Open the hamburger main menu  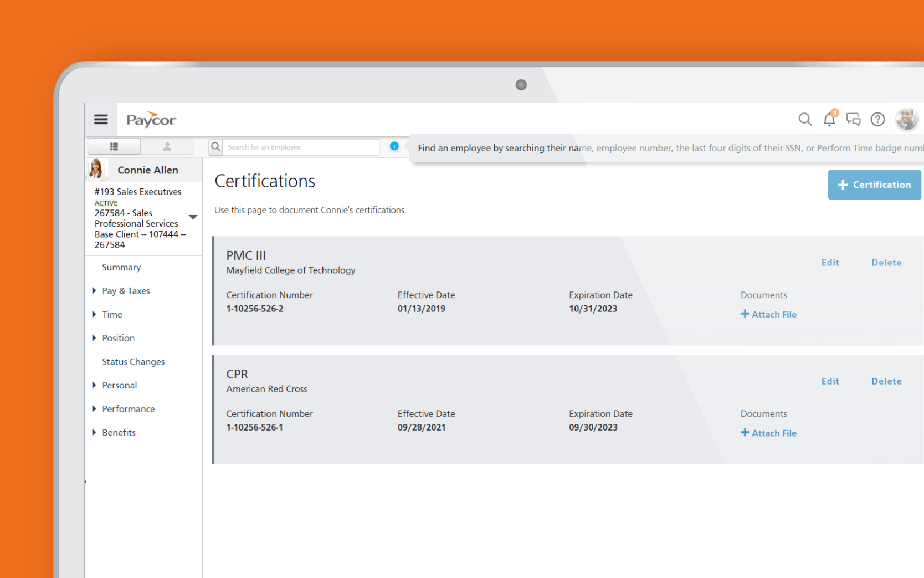(101, 119)
